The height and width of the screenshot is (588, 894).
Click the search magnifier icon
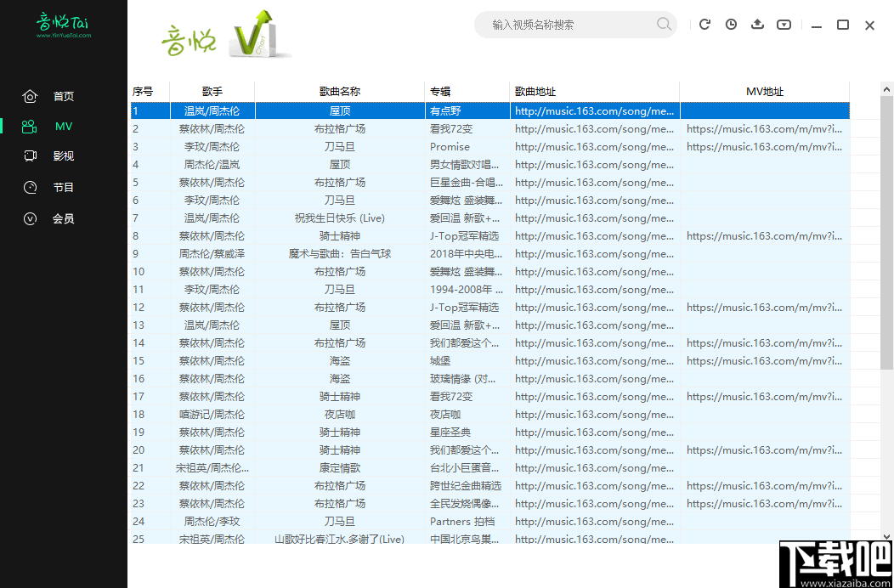point(664,24)
